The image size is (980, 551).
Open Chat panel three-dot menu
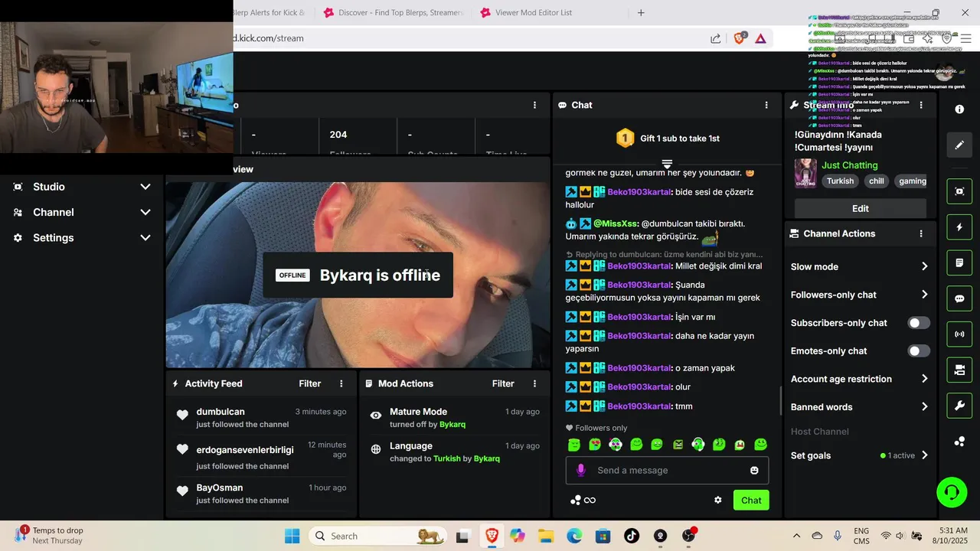click(x=766, y=105)
